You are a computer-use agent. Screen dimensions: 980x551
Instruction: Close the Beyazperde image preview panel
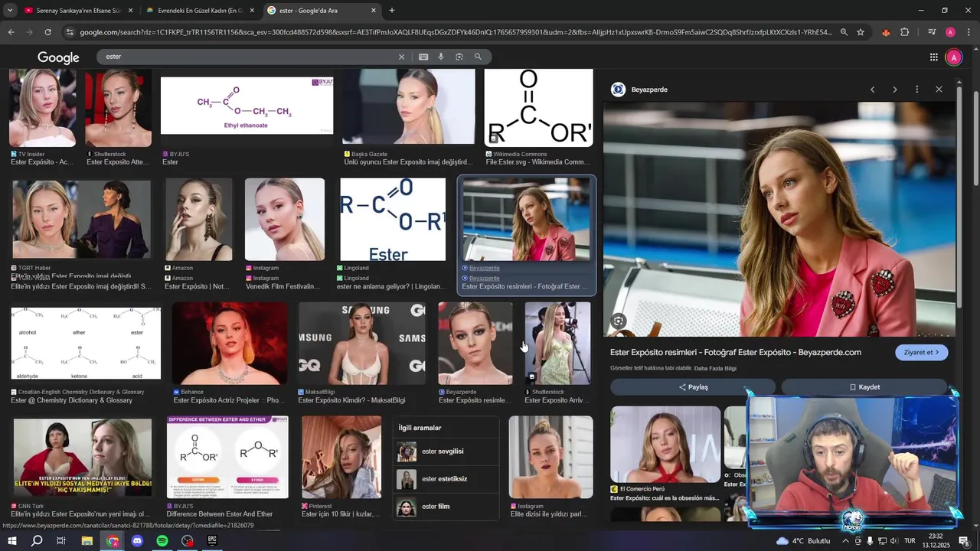pos(939,90)
